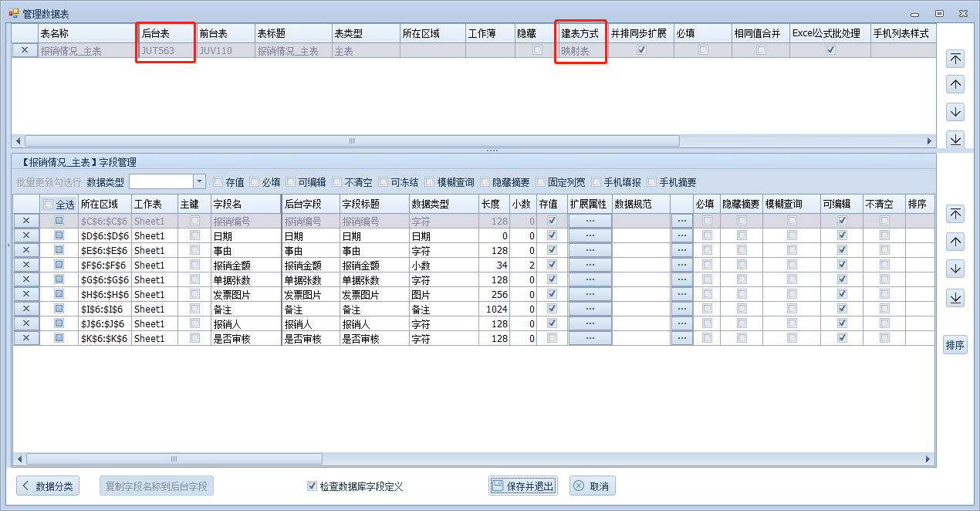Click move-to-top arrow beside upper table
The image size is (980, 511).
[955, 59]
